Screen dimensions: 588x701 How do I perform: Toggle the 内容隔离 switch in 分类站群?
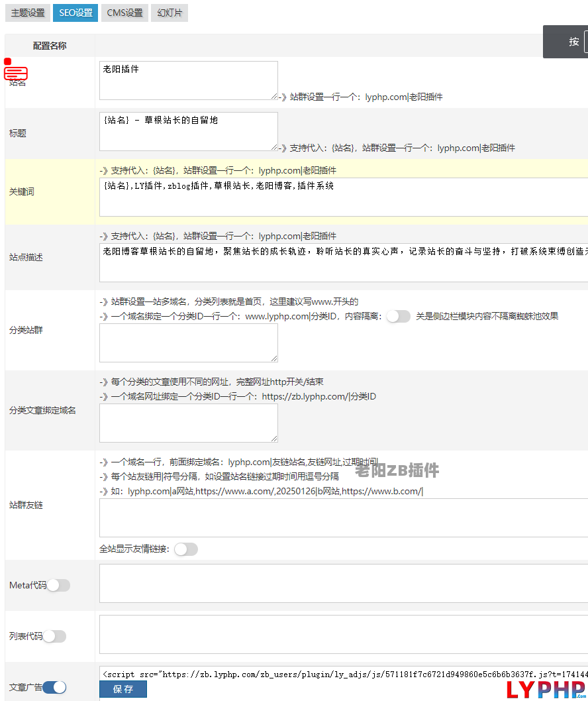point(398,317)
